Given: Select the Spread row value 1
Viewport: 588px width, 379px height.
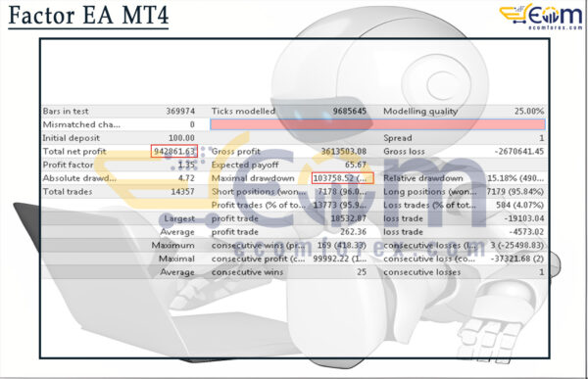Looking at the screenshot, I should (542, 138).
